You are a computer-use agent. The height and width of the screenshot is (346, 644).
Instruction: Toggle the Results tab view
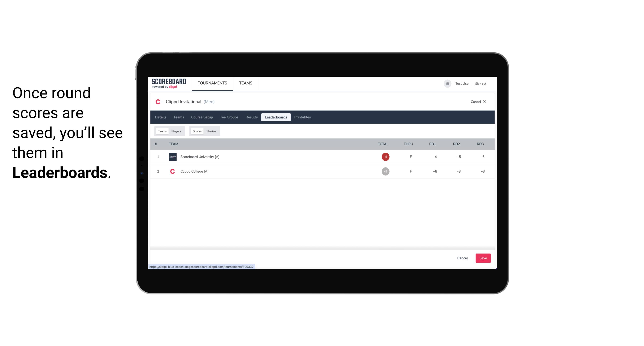(251, 117)
